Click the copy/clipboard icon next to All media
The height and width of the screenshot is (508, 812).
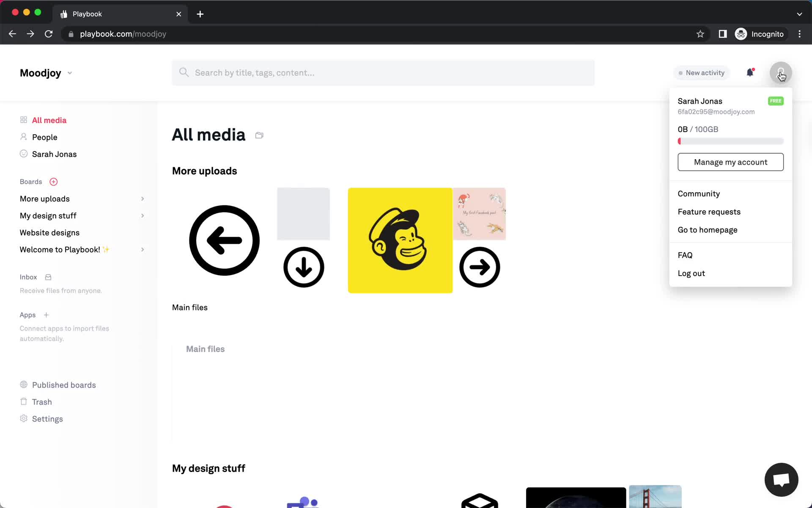click(x=259, y=135)
